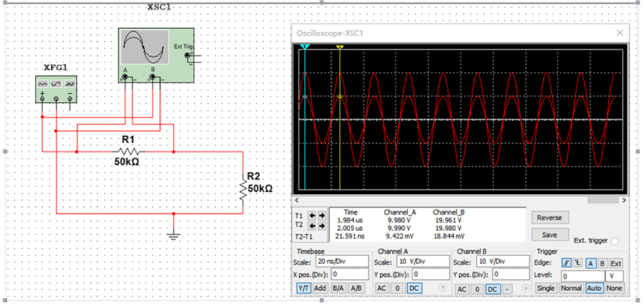Click the Timebase Scale field
Image resolution: width=644 pixels, height=308 pixels.
click(x=342, y=262)
